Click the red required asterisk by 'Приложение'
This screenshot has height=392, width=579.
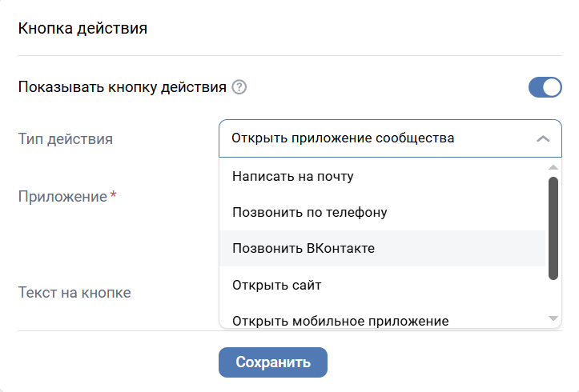tap(114, 195)
